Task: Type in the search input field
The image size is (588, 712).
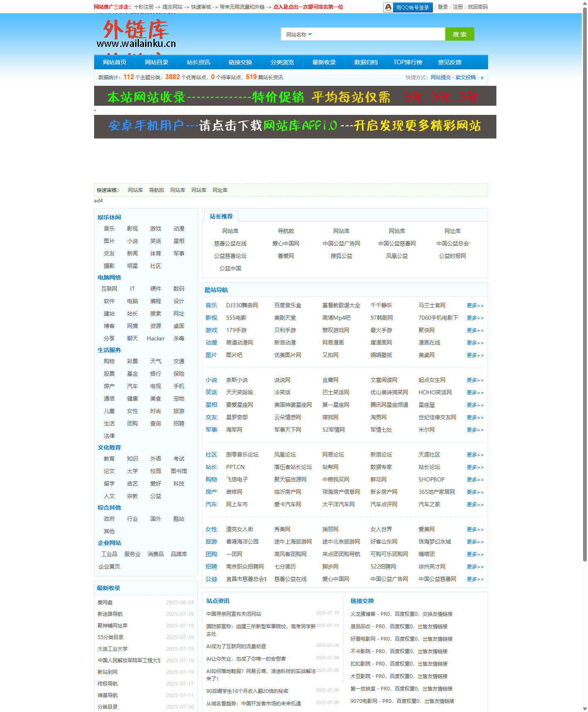Action: click(379, 34)
